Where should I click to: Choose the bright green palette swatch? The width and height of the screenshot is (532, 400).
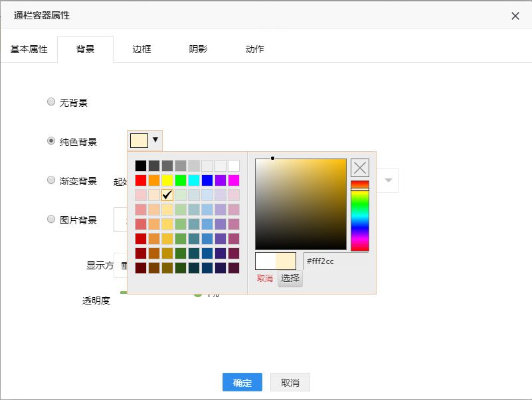coord(181,180)
